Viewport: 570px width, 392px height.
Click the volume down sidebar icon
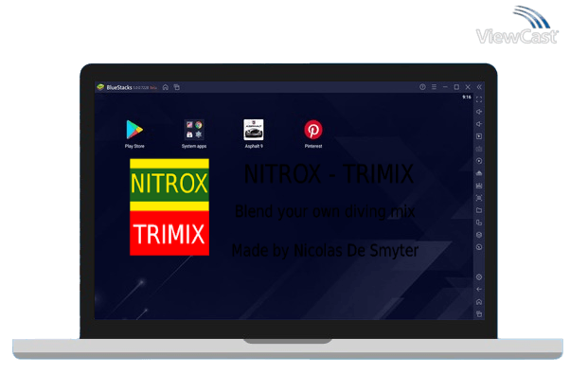click(479, 124)
